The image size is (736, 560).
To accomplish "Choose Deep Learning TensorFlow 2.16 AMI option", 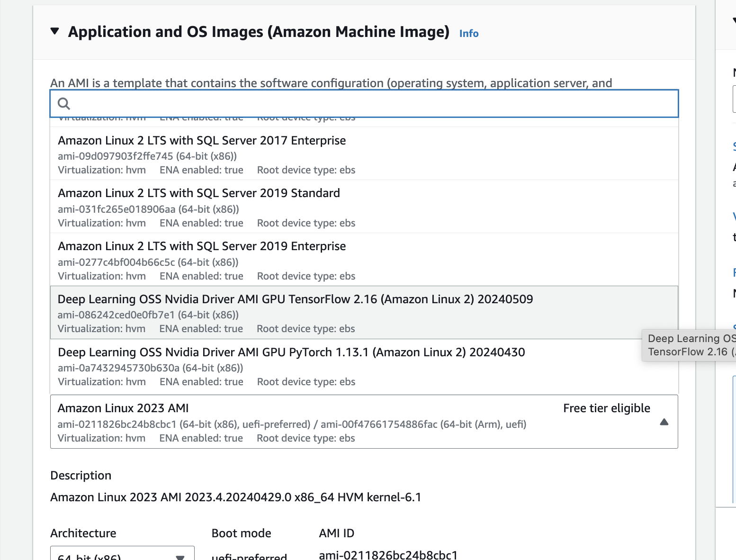I will (x=364, y=313).
